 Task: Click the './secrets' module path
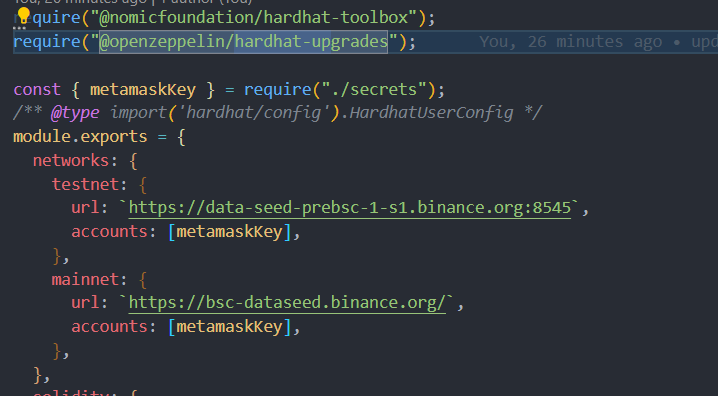point(374,89)
